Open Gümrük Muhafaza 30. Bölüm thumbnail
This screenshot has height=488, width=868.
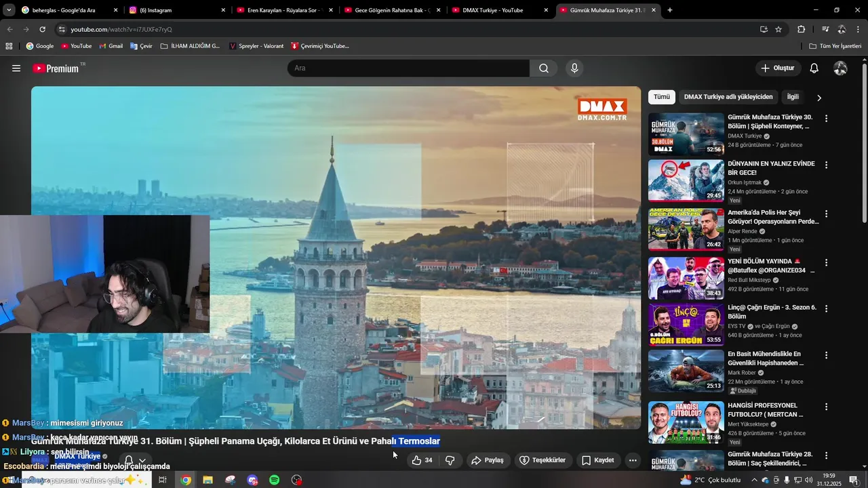coord(686,134)
